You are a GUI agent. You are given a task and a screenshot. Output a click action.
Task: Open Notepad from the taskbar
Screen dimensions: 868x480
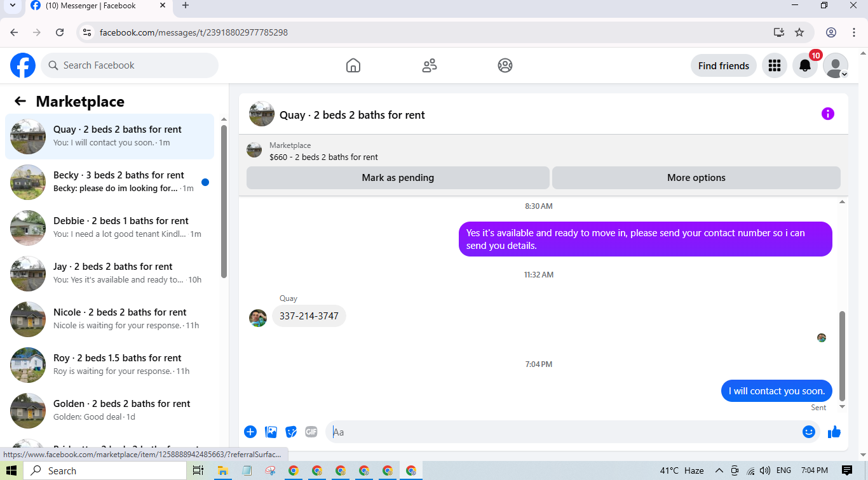coord(247,470)
